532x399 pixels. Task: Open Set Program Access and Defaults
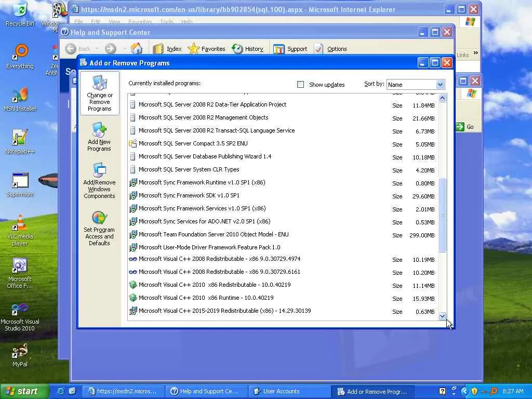tap(99, 228)
